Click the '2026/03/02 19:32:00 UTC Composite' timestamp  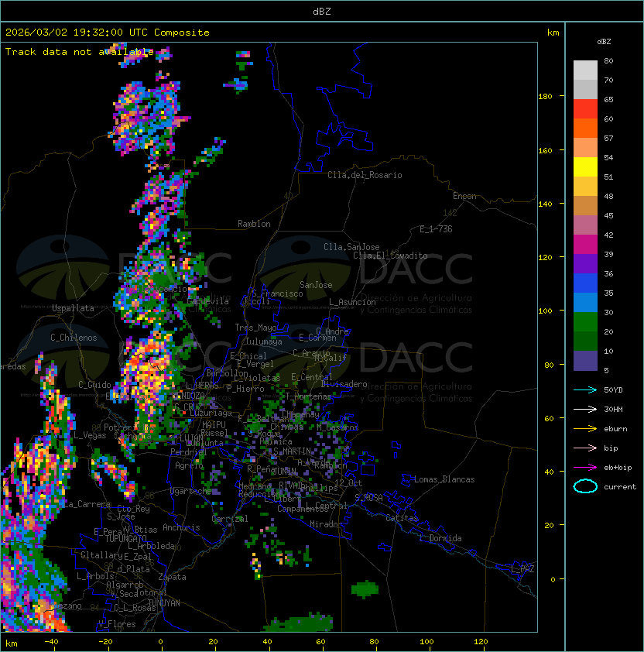108,33
